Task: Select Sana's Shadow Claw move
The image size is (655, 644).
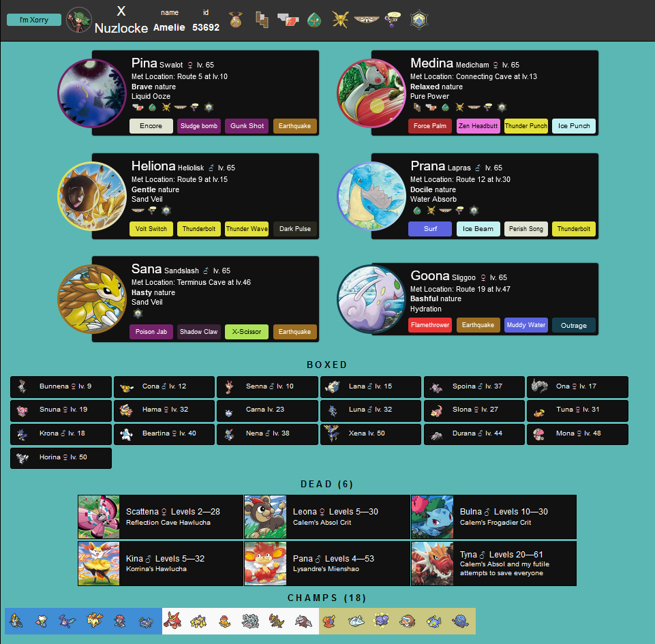Action: point(199,332)
